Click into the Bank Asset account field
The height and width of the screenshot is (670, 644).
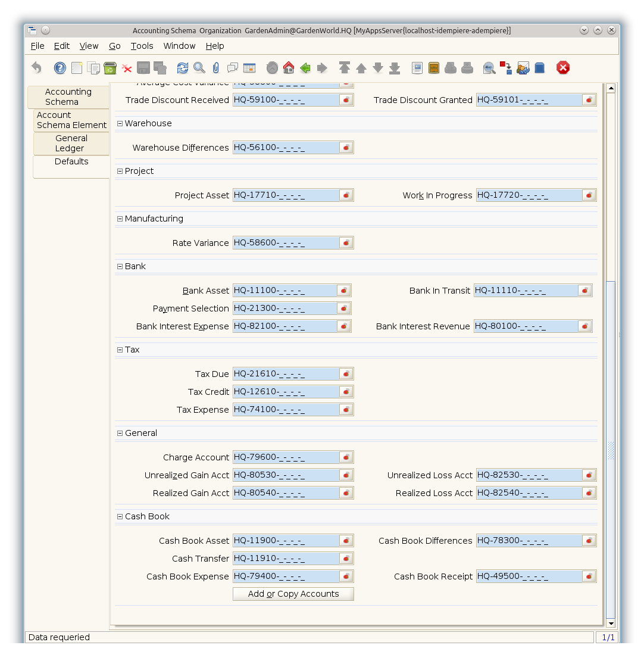284,291
